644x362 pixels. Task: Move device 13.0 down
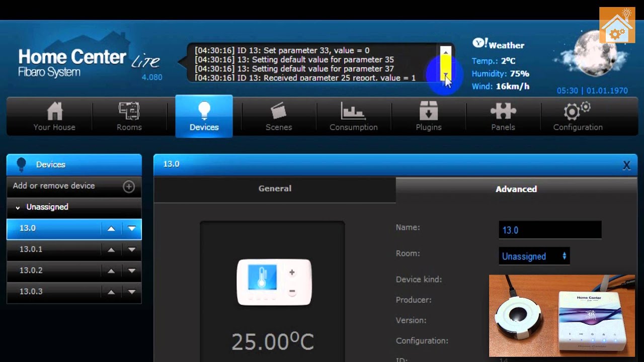click(x=132, y=228)
